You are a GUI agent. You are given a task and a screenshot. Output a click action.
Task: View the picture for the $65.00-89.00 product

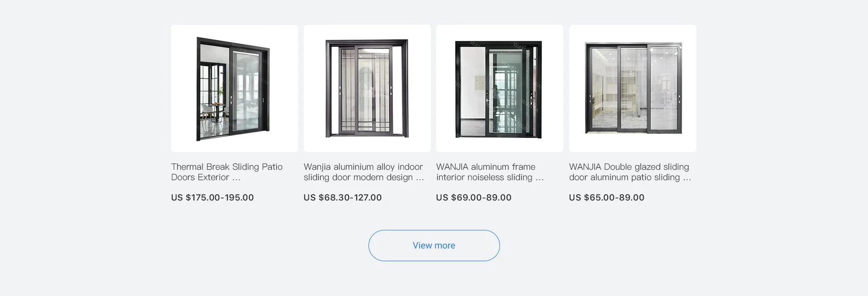[x=632, y=88]
